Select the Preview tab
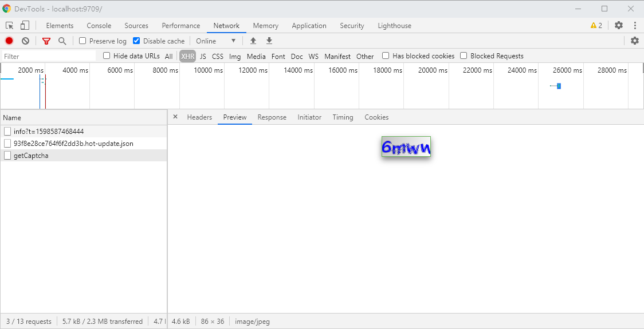 (x=235, y=117)
